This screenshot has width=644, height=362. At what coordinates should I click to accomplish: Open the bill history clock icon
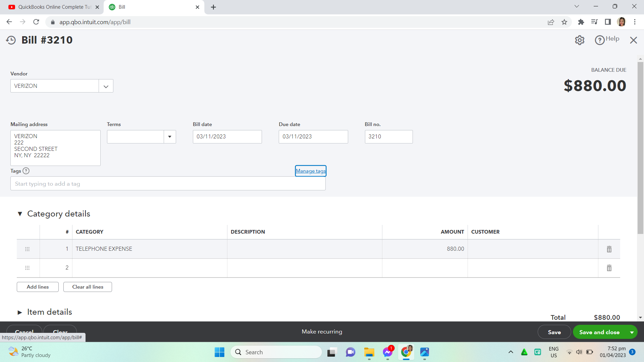[11, 40]
